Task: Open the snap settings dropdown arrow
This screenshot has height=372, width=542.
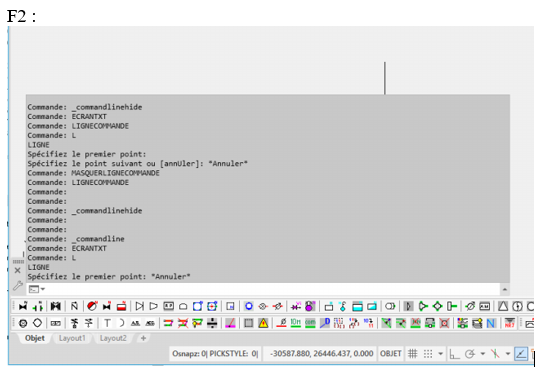Action: [x=440, y=354]
